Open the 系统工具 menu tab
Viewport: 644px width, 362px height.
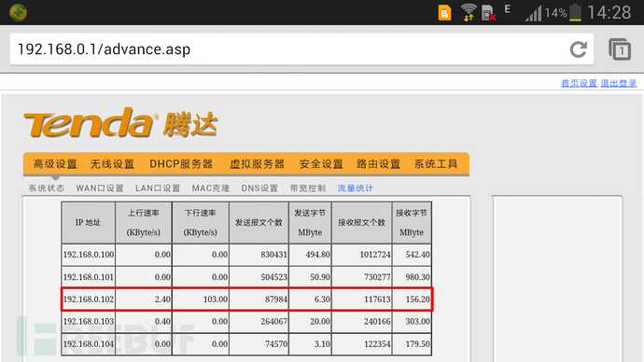point(436,164)
